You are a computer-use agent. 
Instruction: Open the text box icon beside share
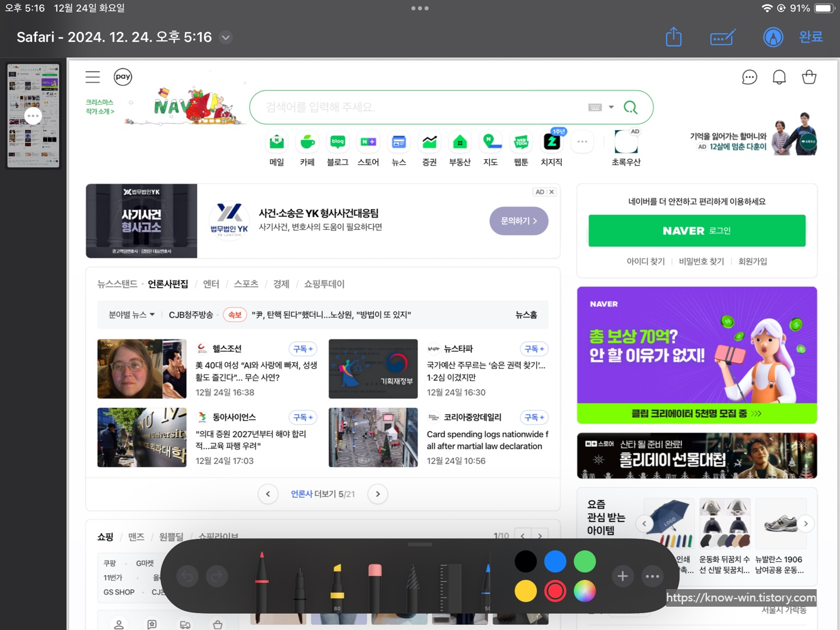click(x=723, y=37)
